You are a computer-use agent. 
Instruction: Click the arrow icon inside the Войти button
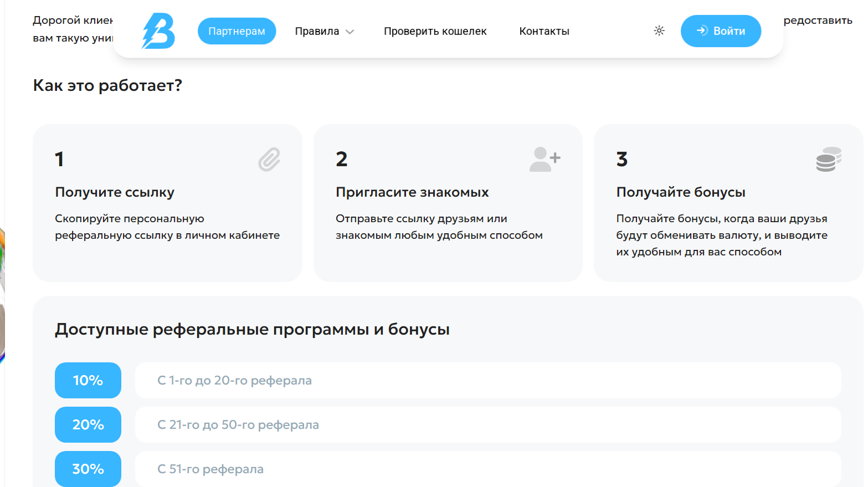tap(702, 31)
